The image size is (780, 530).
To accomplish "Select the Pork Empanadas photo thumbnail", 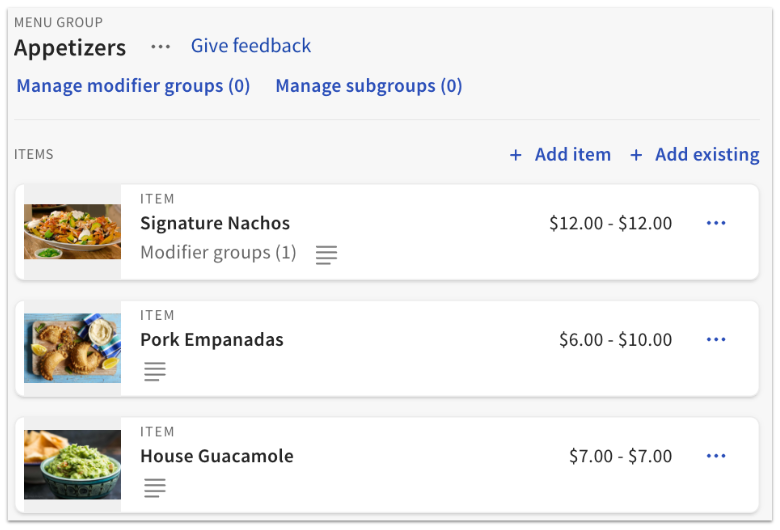I will [72, 349].
